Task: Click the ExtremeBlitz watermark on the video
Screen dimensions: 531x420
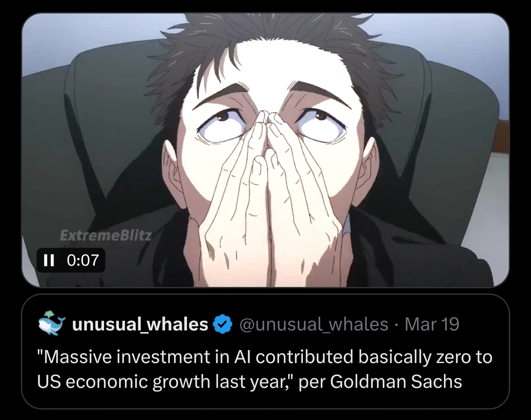Action: (x=106, y=236)
